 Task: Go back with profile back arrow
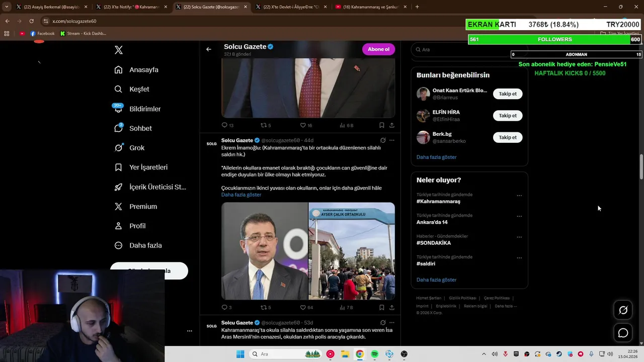[x=209, y=49]
